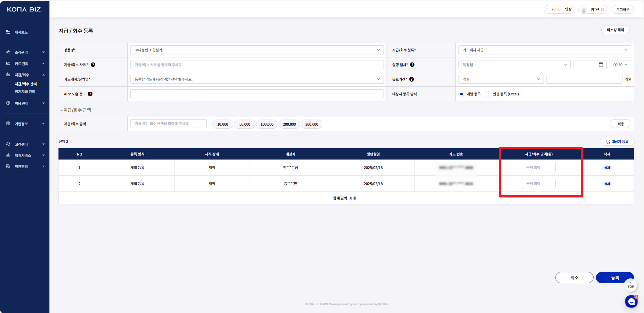The height and width of the screenshot is (313, 644).
Task: Click the 대상자 등록 button
Action: pyautogui.click(x=617, y=142)
